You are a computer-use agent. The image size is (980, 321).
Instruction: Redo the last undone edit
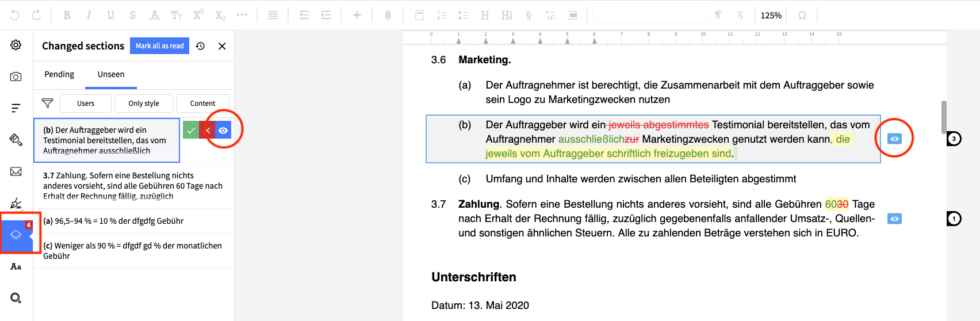tap(36, 15)
